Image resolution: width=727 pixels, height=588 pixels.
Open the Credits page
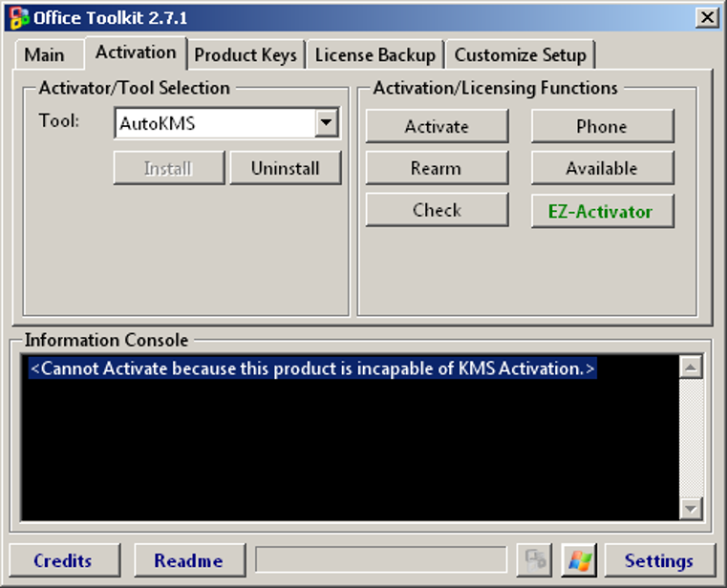(x=63, y=560)
